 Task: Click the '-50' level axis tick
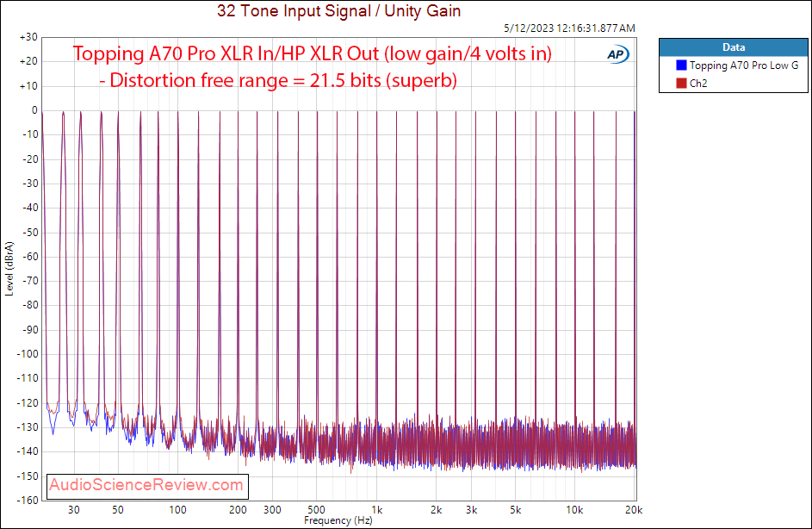pyautogui.click(x=30, y=232)
